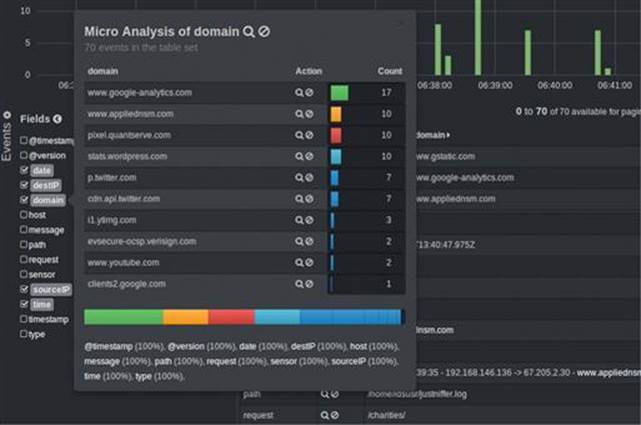Viewport: 641px width, 425px height.
Task: Open the Events panel settings gear icon
Action: 7,115
